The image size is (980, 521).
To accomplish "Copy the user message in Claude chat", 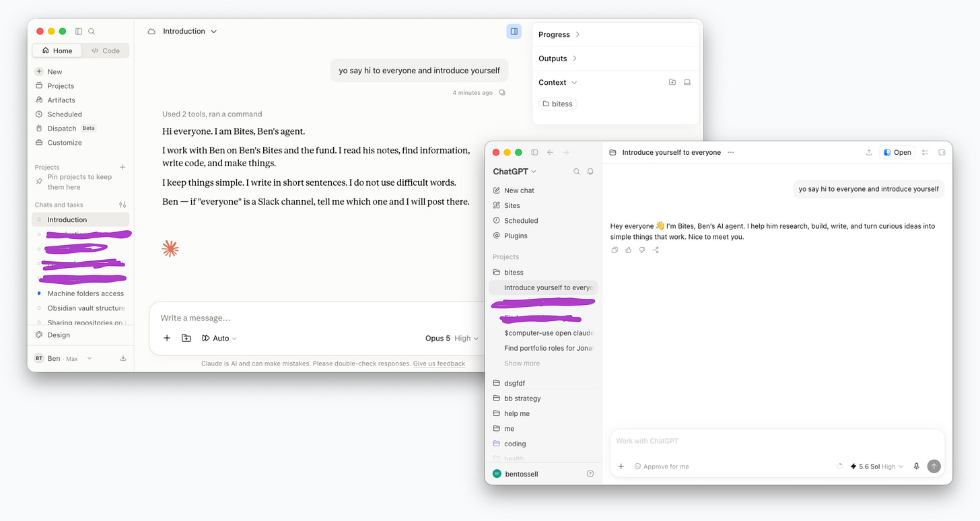I will pos(502,92).
